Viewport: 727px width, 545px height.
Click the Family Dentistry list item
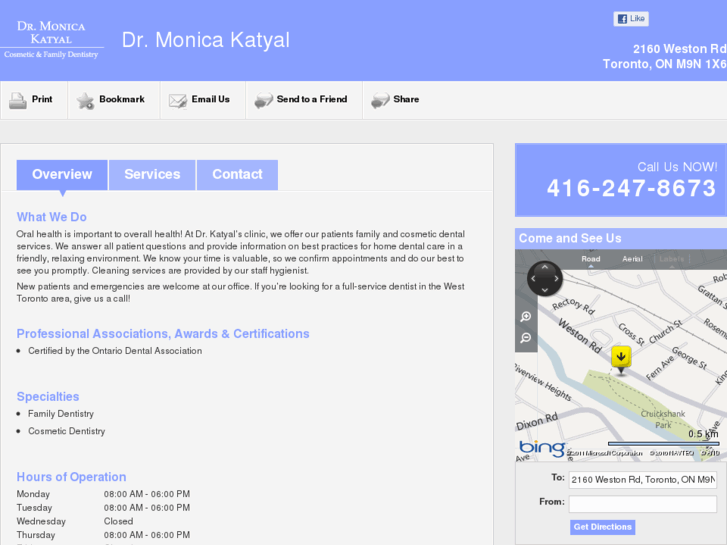point(61,414)
